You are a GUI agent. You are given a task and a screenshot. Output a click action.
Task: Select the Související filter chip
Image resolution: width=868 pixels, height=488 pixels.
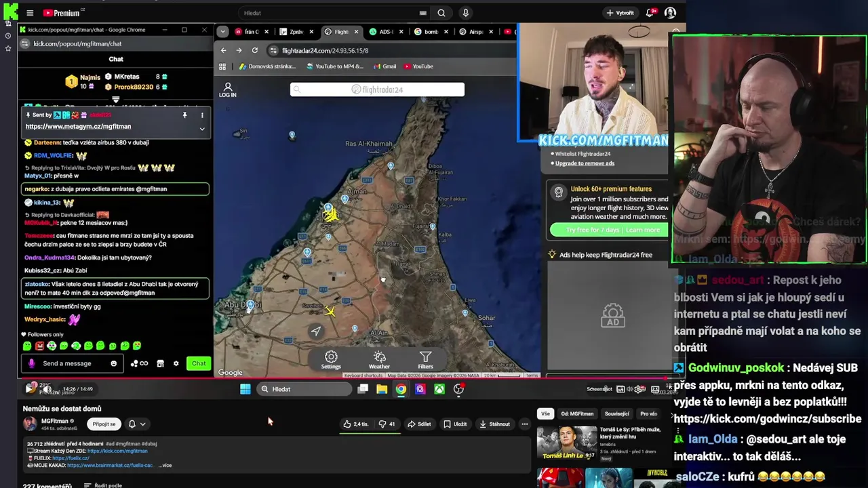click(616, 413)
